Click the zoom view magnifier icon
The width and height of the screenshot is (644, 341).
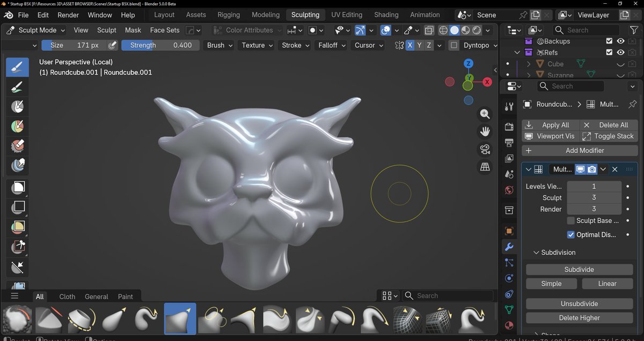(x=485, y=114)
